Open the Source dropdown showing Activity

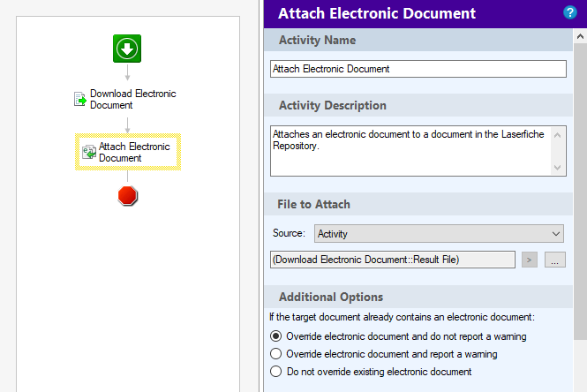point(439,234)
